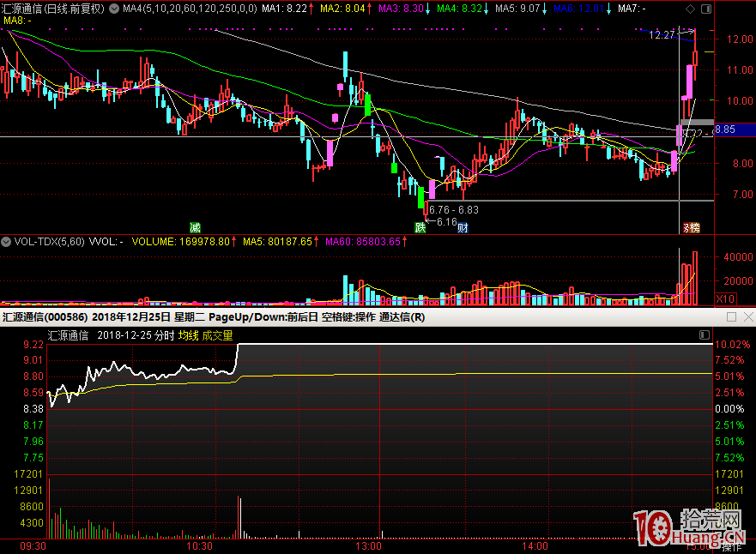This screenshot has height=554, width=756.
Task: Click the 13:00 time marker on axis
Action: coord(369,545)
